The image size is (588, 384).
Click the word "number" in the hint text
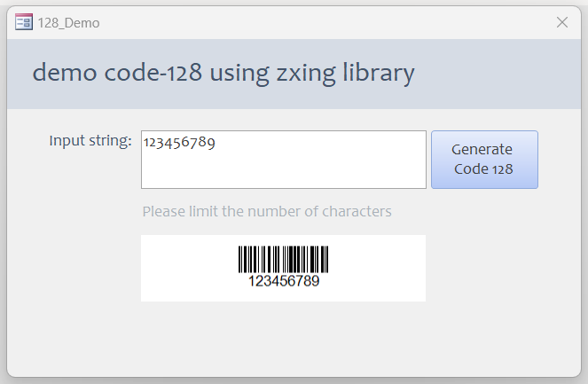tap(271, 211)
